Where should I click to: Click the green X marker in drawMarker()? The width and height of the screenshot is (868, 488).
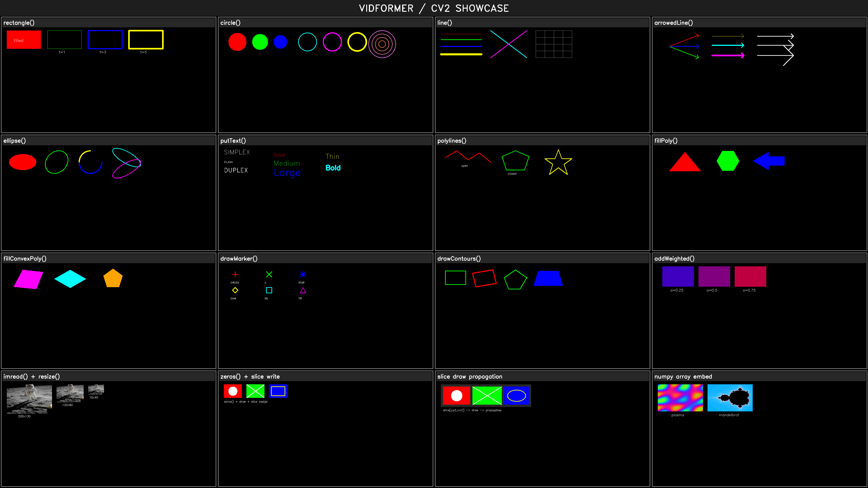(x=269, y=274)
